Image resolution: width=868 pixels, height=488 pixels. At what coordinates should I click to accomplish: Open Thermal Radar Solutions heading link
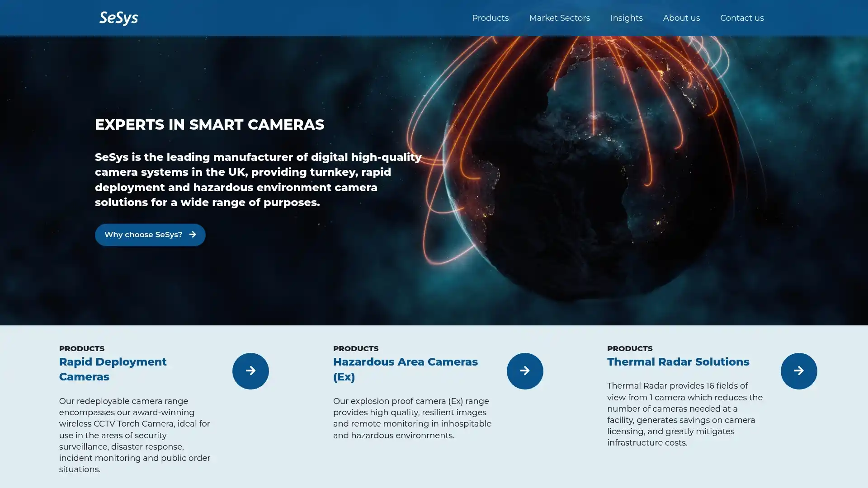pos(678,362)
